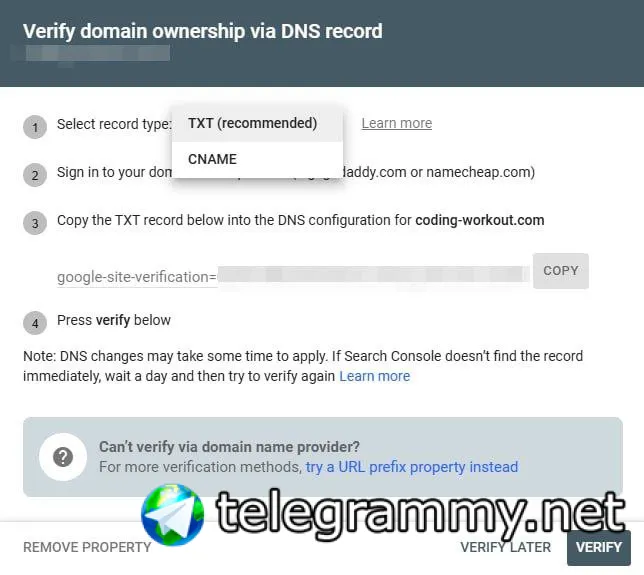Open Learn more link in DNS note
Screen dimensions: 644x575
374,376
